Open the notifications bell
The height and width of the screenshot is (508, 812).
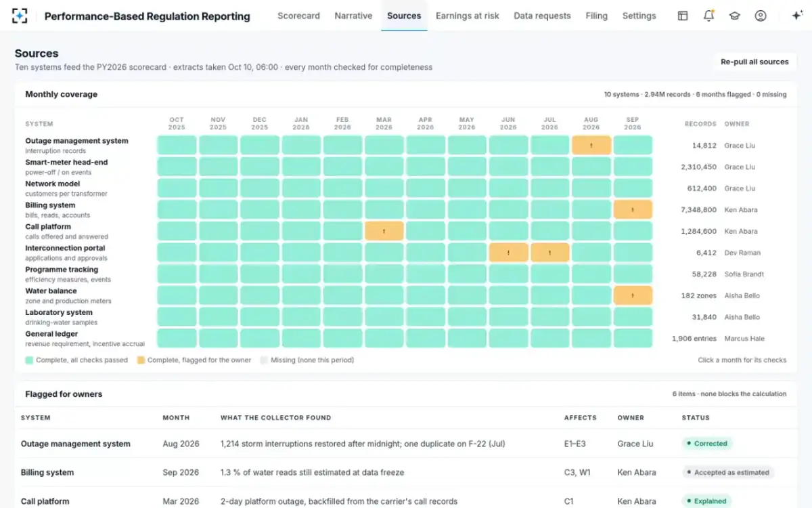click(708, 16)
